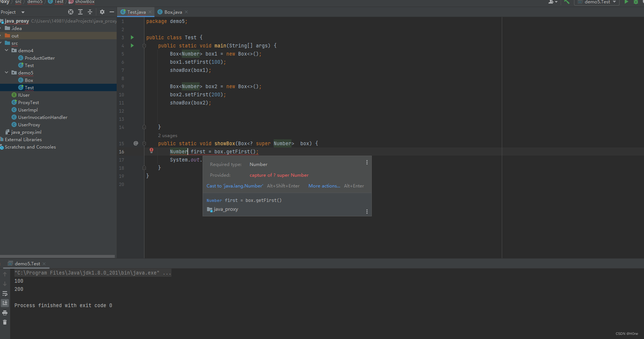Click the Print icon in run console
Screen dimensions: 644x339
pos(5,313)
